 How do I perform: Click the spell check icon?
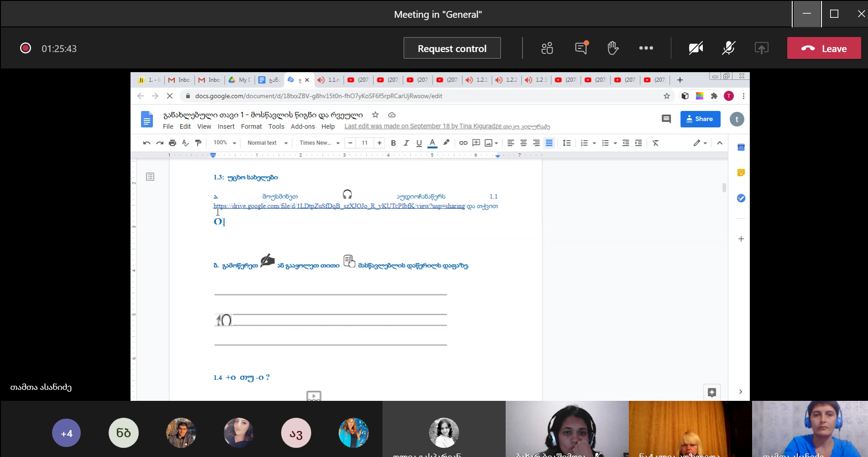pyautogui.click(x=185, y=143)
